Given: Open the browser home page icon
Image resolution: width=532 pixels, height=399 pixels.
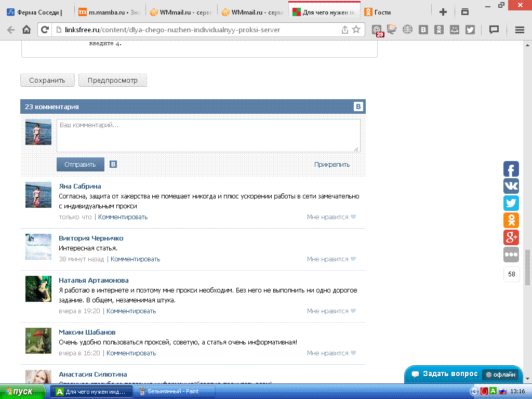Looking at the screenshot, I should (26, 30).
